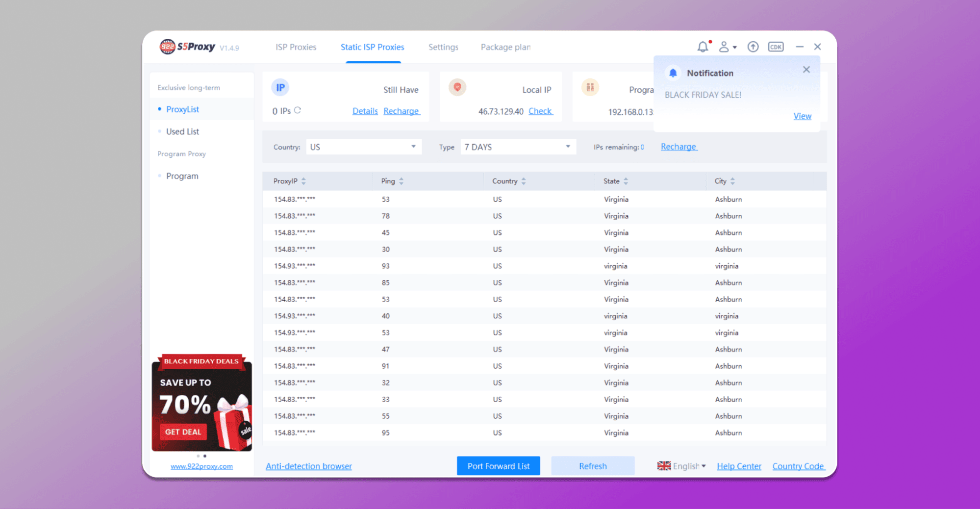
Task: Open the Settings tab
Action: click(443, 47)
